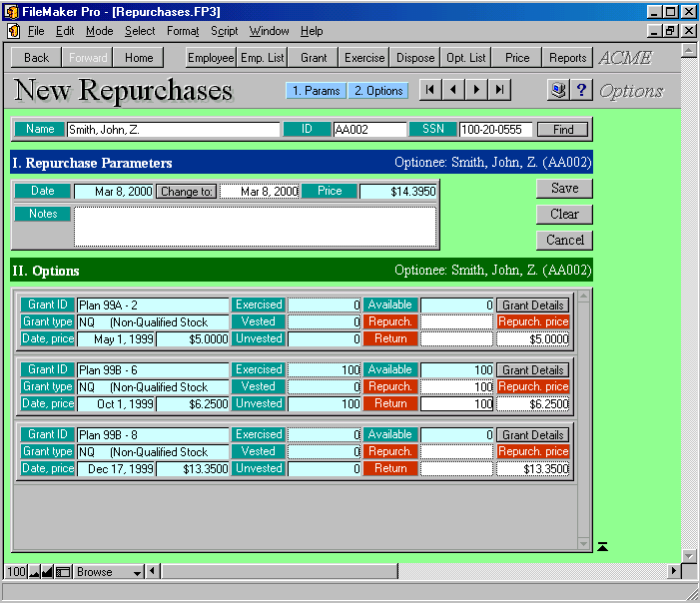Click the Name input field

[173, 130]
